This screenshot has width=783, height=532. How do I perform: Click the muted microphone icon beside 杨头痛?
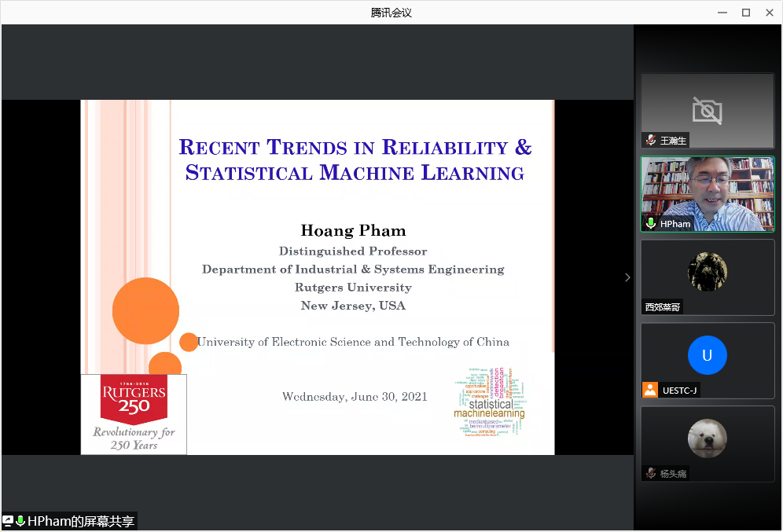(x=651, y=473)
